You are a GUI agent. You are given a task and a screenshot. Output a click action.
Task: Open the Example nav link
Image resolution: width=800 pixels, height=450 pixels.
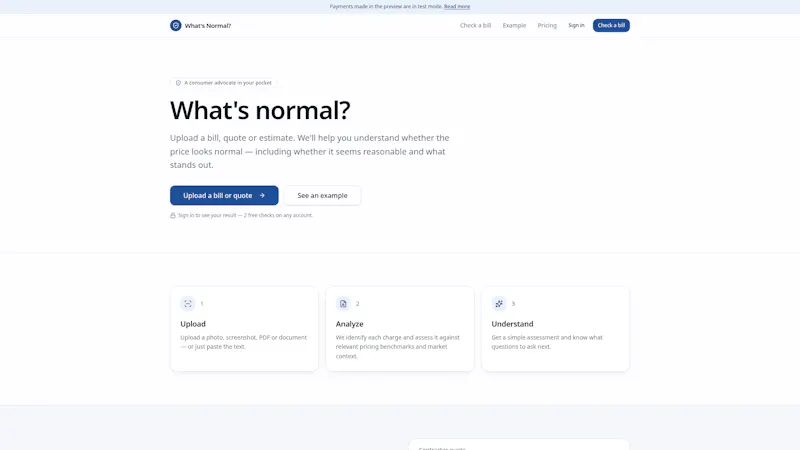tap(514, 26)
